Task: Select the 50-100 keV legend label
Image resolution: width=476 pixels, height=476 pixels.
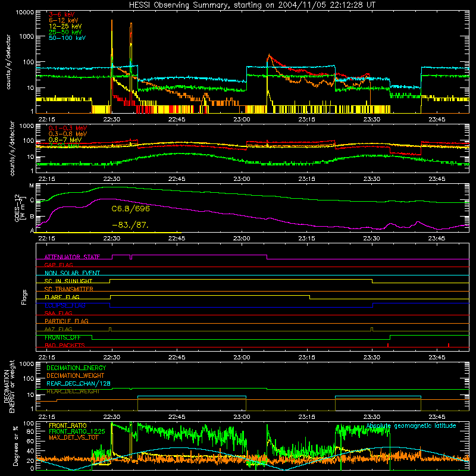Action: coord(67,38)
